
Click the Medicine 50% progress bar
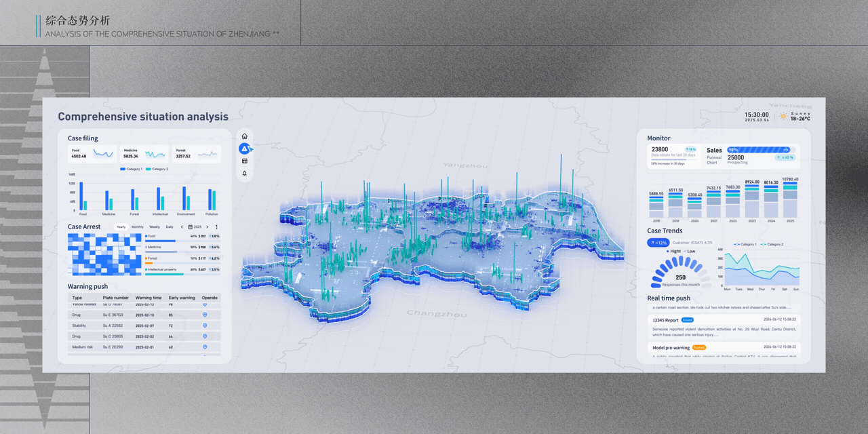pyautogui.click(x=182, y=252)
